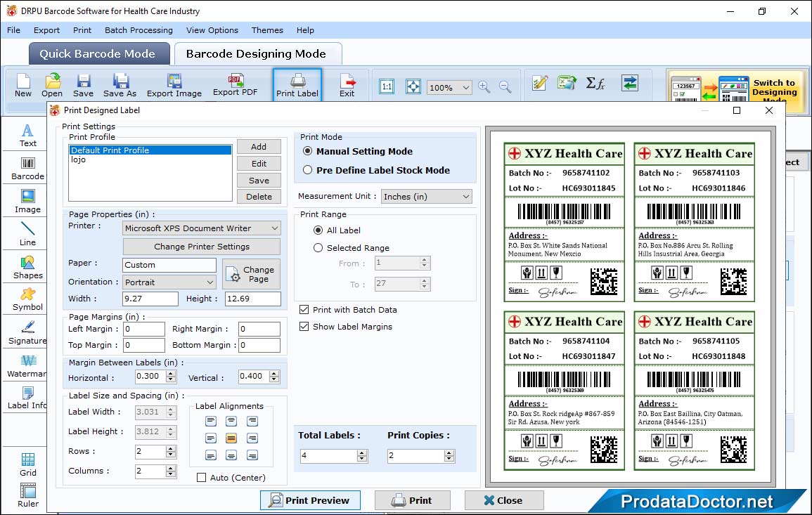Image resolution: width=812 pixels, height=515 pixels.
Task: Click Change Printer Settings button
Action: click(202, 247)
